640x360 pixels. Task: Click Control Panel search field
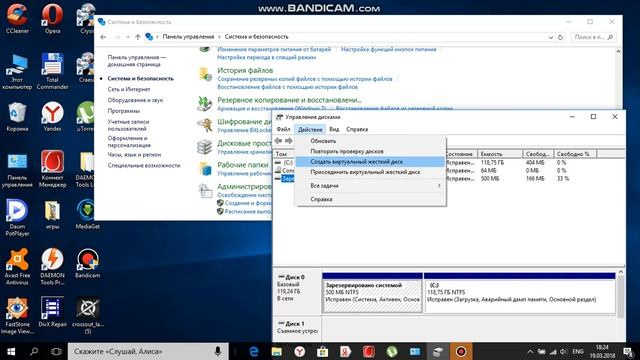coord(593,37)
